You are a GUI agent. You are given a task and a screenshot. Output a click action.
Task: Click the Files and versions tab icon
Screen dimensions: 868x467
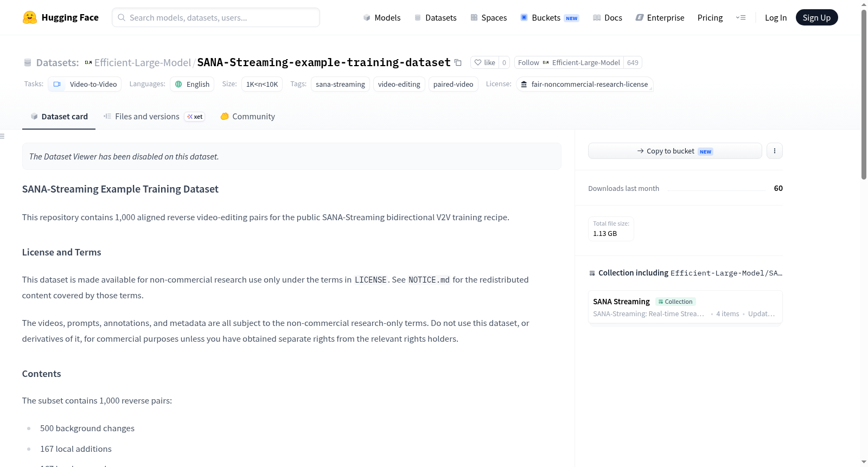107,116
